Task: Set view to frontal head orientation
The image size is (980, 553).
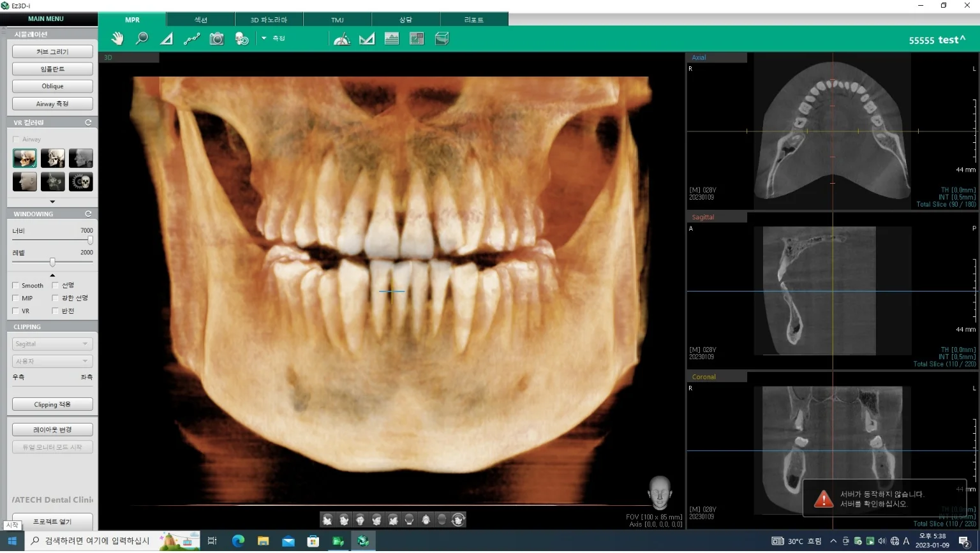Action: coord(360,520)
